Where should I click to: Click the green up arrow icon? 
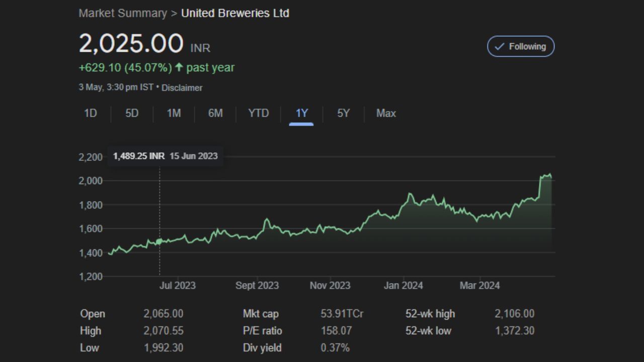(x=179, y=67)
